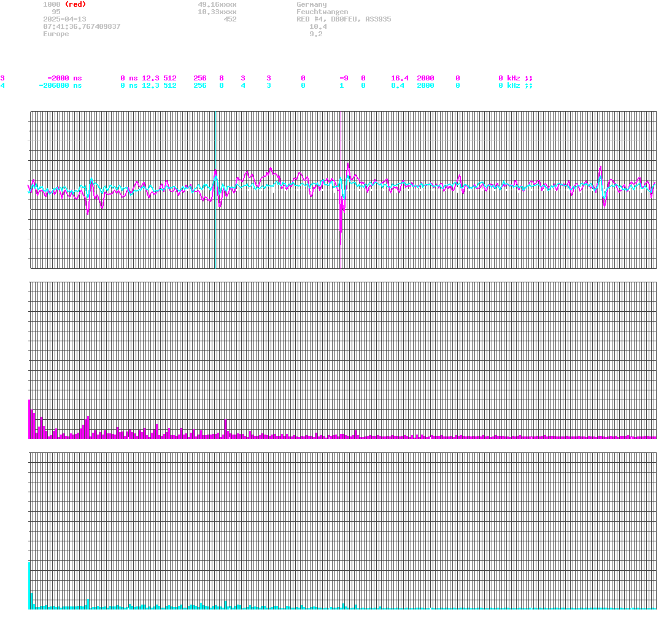Viewport: 672px width, 623px height.
Task: Click the cyan vertical marker in waveform plot
Action: [x=215, y=190]
